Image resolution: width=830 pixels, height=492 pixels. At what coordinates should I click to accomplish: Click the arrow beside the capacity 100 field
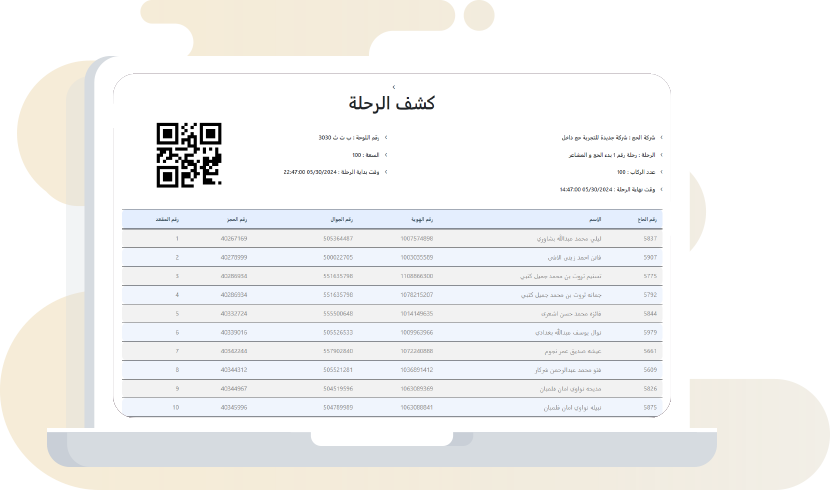click(386, 155)
